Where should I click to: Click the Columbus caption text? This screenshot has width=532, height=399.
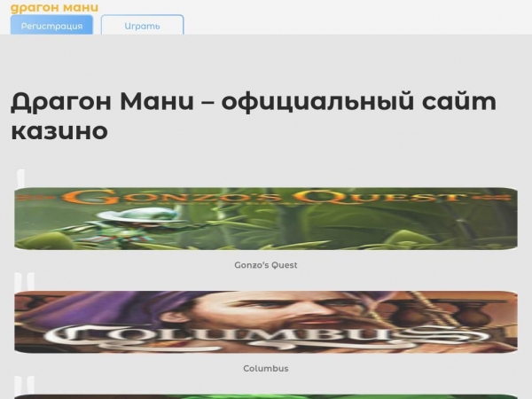tap(266, 369)
